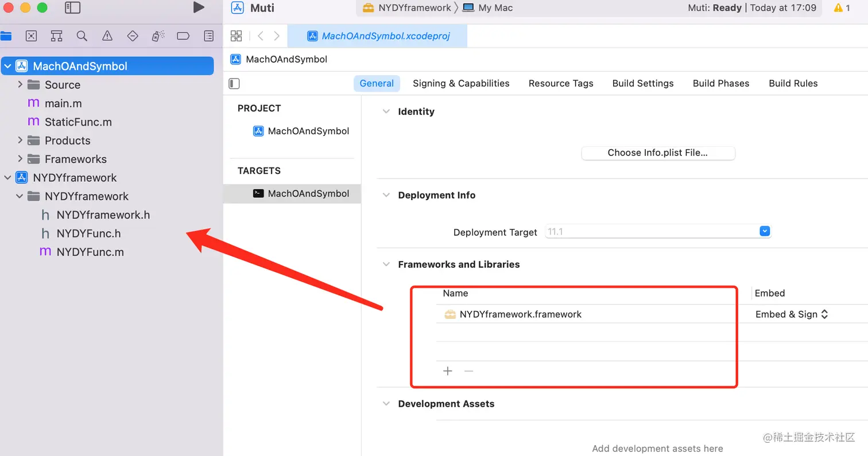Open the Breakpoint navigator icon
868x456 pixels.
183,36
